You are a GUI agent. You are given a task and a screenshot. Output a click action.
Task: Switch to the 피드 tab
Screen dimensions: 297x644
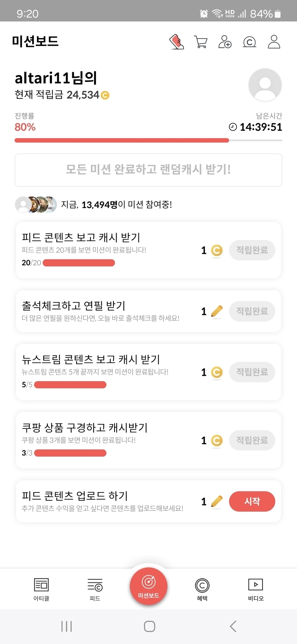coord(95,589)
